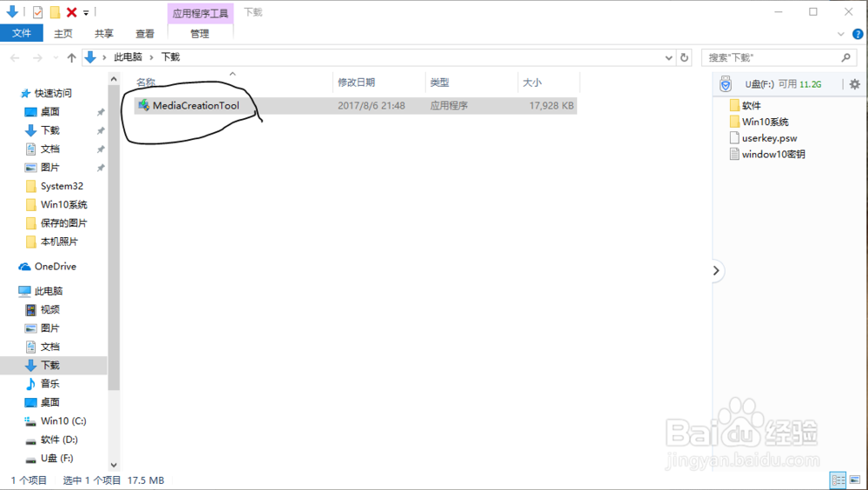Collapse the U盘 side panel with chevron

point(716,270)
